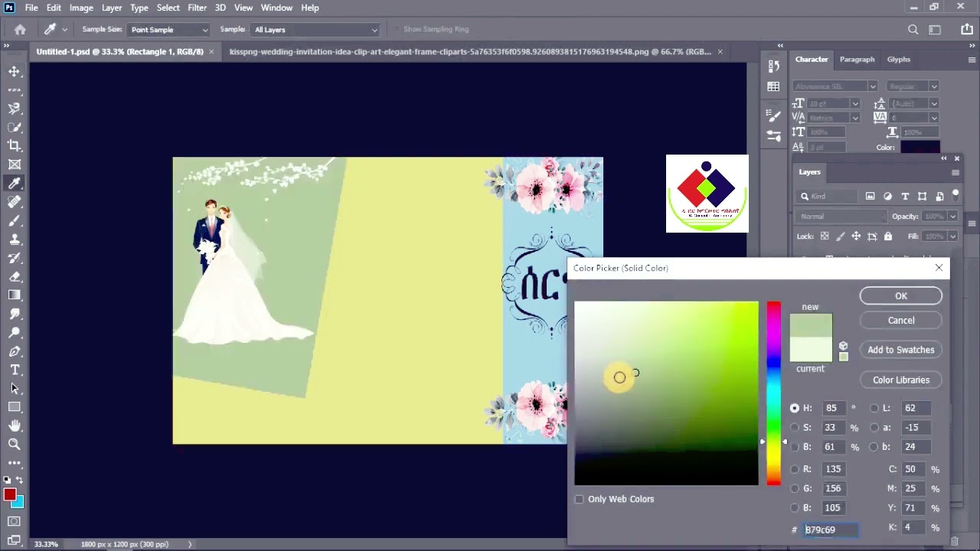This screenshot has width=980, height=551.
Task: Open the Sample Size Point Sample dropdown
Action: pos(168,30)
